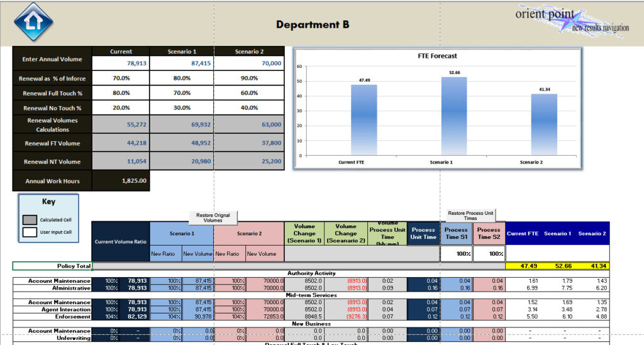644x345 pixels.
Task: Edit Current Renewal as % of Inforce 70.0%
Action: pyautogui.click(x=121, y=78)
